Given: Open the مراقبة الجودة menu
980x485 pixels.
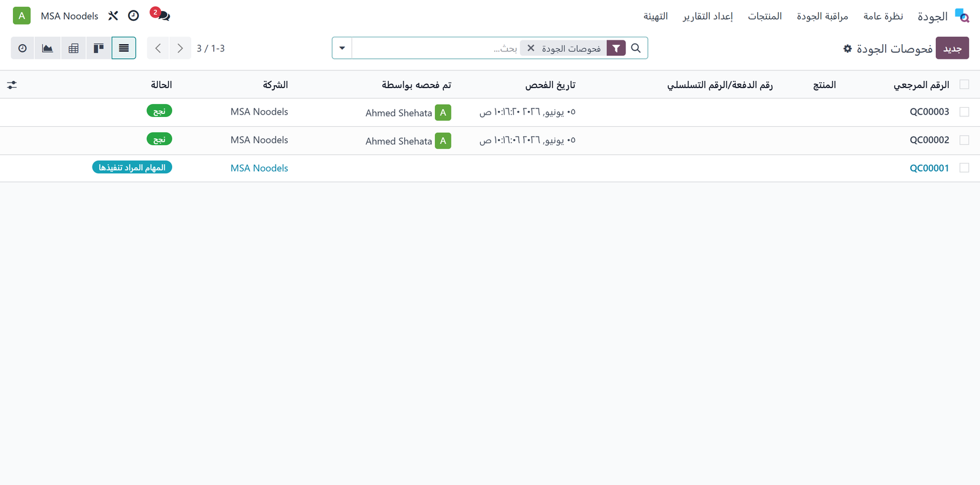Looking at the screenshot, I should (x=823, y=16).
